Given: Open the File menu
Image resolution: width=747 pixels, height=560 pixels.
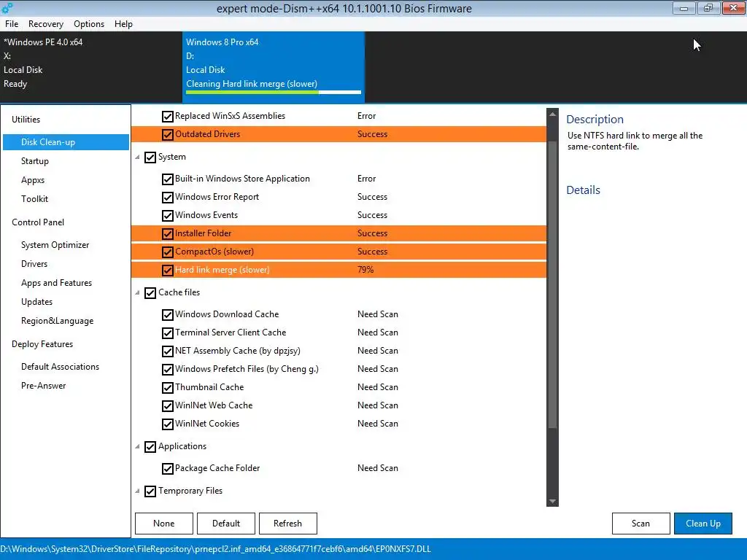Looking at the screenshot, I should (x=12, y=24).
